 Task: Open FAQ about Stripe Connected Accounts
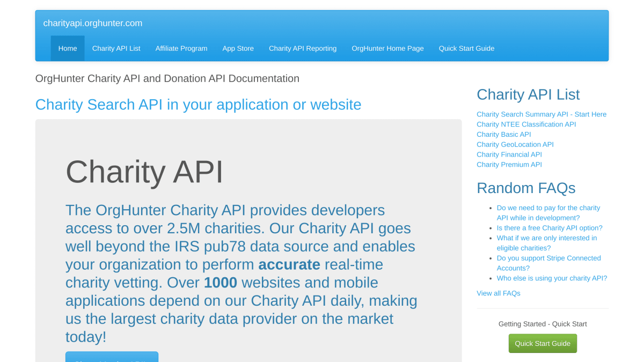(548, 263)
